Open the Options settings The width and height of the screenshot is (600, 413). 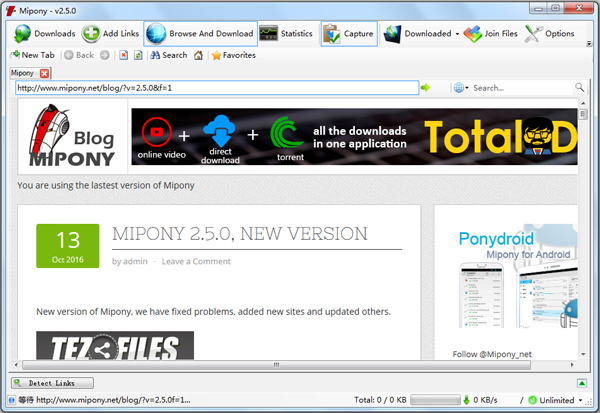coord(550,34)
